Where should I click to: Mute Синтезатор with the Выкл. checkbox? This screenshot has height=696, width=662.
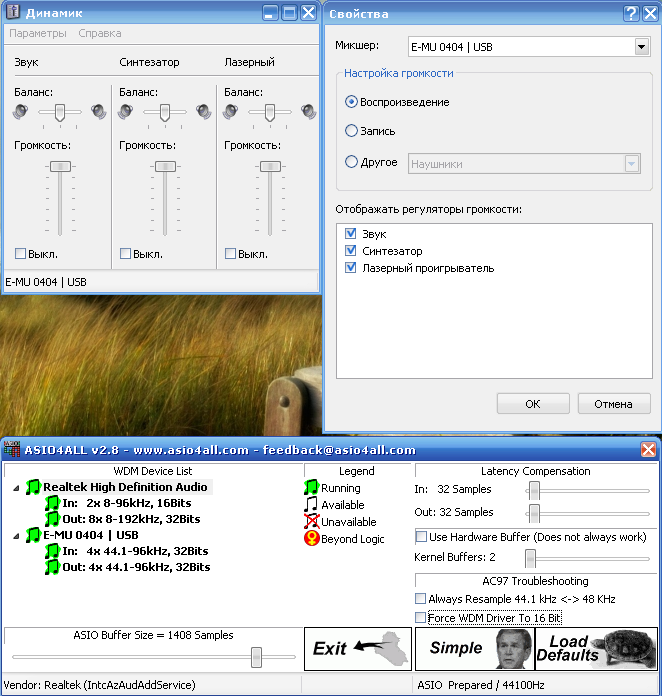point(125,253)
